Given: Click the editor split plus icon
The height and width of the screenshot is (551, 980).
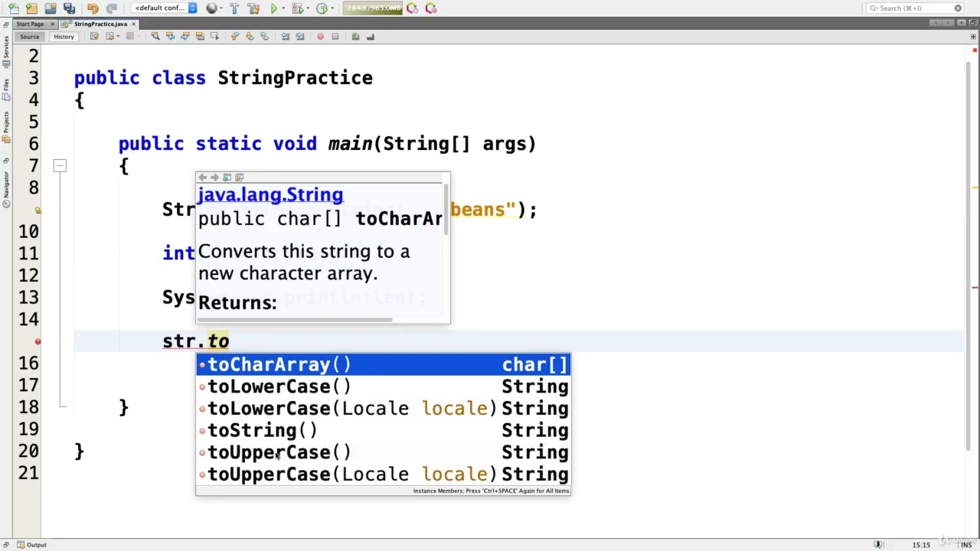Looking at the screenshot, I should pos(973,37).
